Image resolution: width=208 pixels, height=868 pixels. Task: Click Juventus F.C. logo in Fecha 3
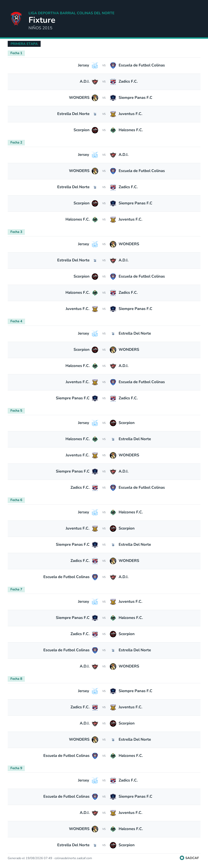95,309
